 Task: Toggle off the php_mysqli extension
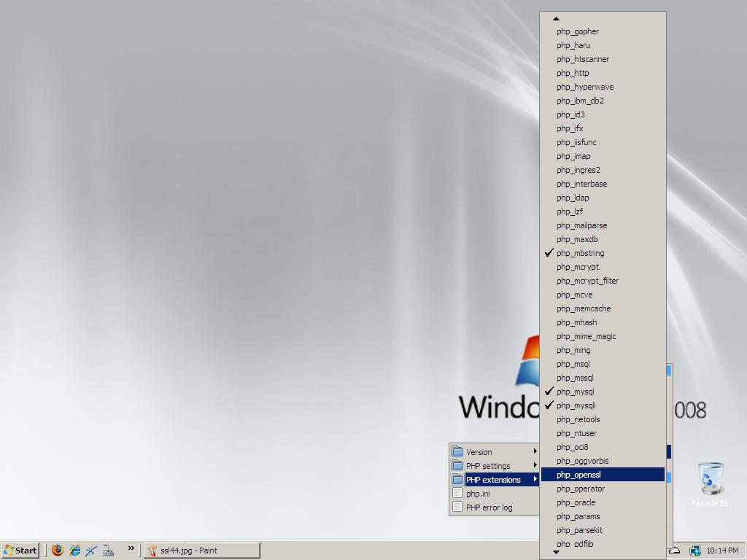576,405
